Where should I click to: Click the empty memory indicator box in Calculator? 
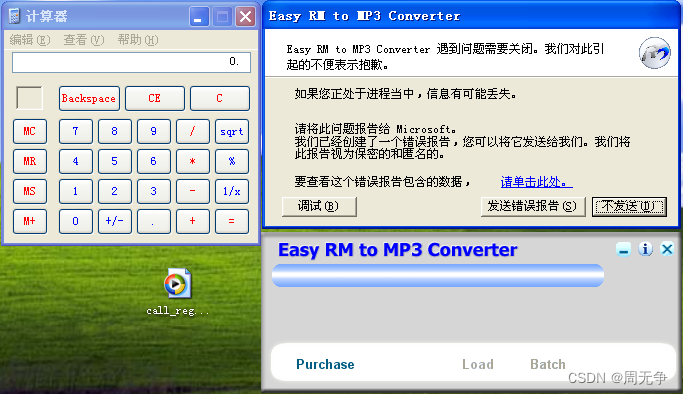point(30,98)
